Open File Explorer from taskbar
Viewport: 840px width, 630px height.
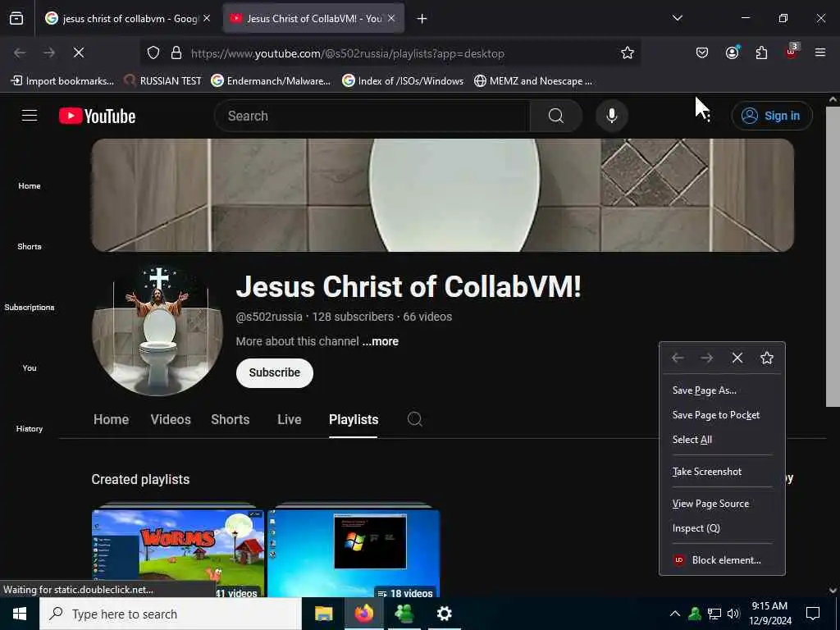pos(323,614)
